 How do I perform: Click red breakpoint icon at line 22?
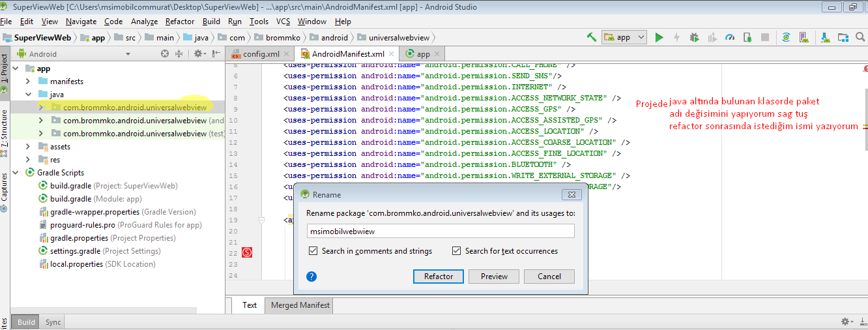pyautogui.click(x=247, y=252)
